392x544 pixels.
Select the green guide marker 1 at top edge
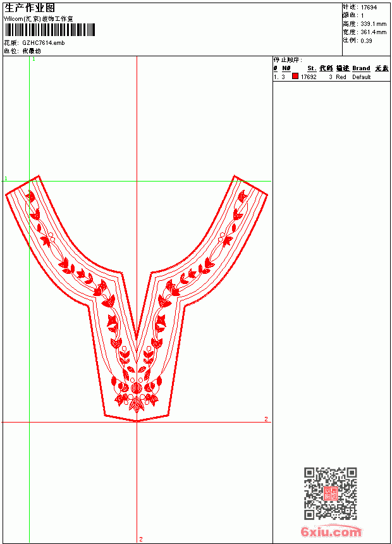[34, 59]
